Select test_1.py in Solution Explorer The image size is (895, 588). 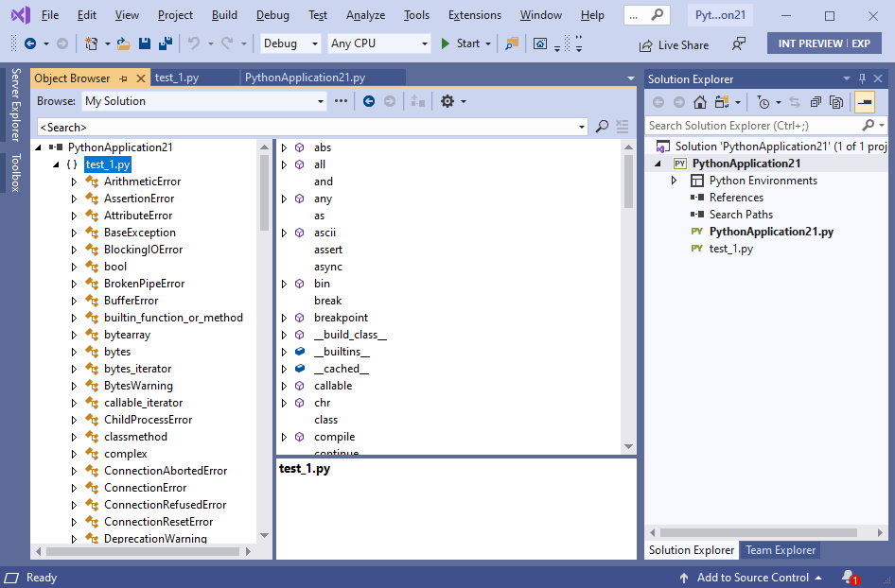click(730, 249)
